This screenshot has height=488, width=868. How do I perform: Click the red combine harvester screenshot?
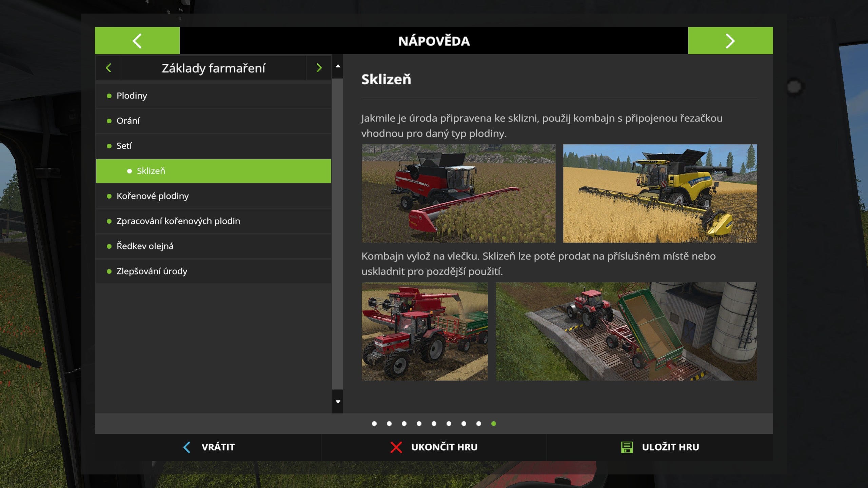[x=458, y=194]
